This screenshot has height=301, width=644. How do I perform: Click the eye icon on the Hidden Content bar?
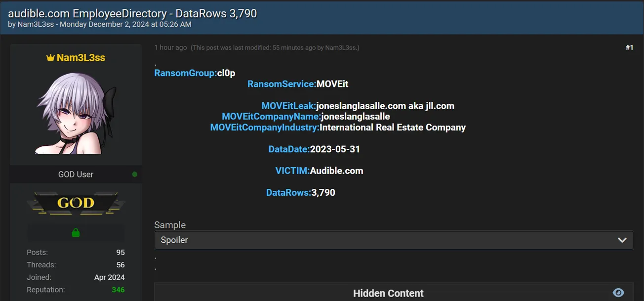pos(617,293)
